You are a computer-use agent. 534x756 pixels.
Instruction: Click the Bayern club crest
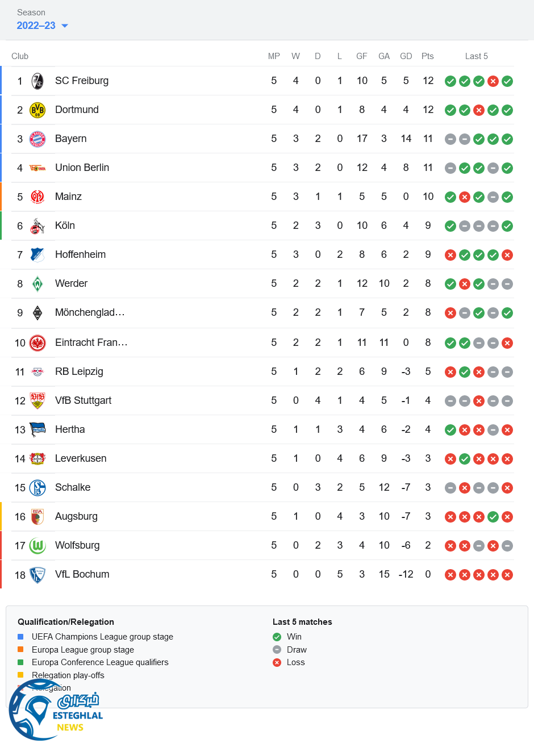pos(37,139)
